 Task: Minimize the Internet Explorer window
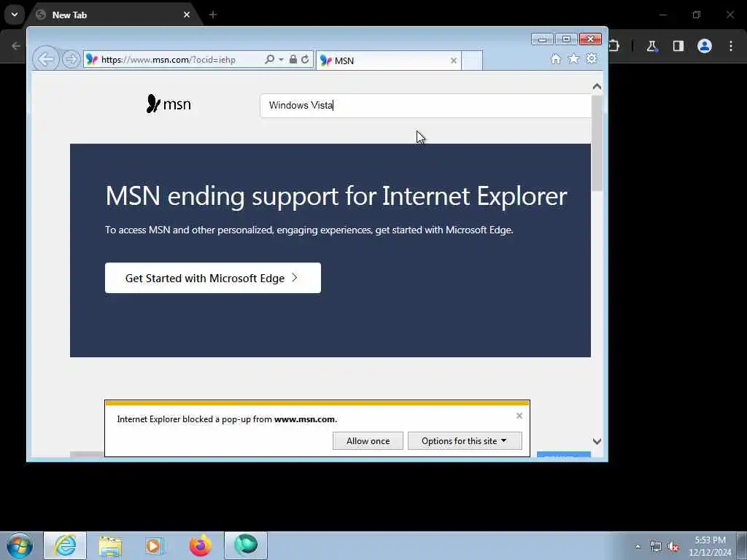click(x=542, y=39)
